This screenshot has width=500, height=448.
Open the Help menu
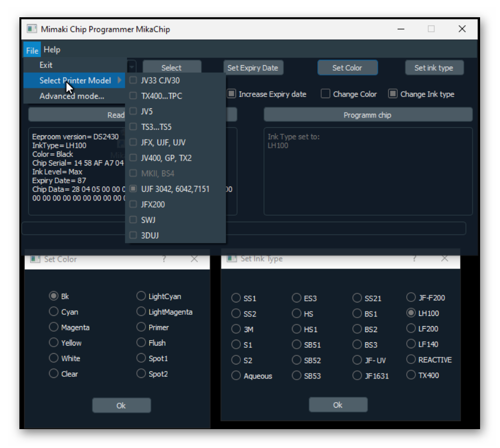point(52,50)
